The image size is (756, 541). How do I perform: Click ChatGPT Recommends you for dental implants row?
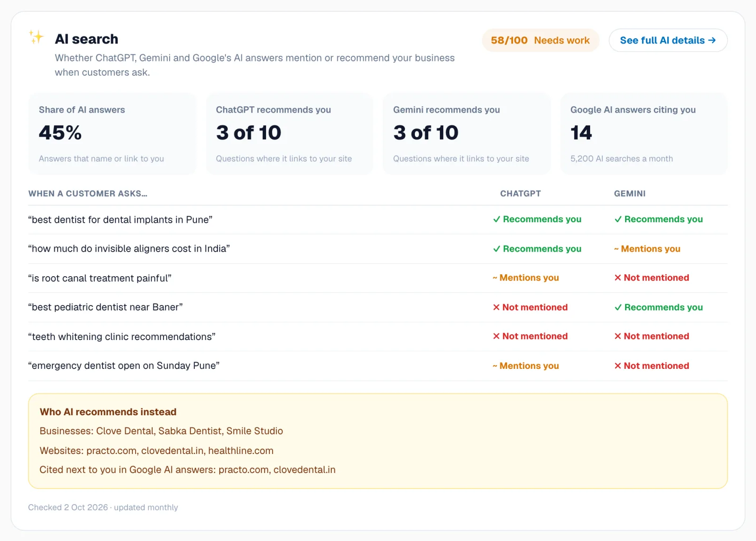(x=537, y=219)
